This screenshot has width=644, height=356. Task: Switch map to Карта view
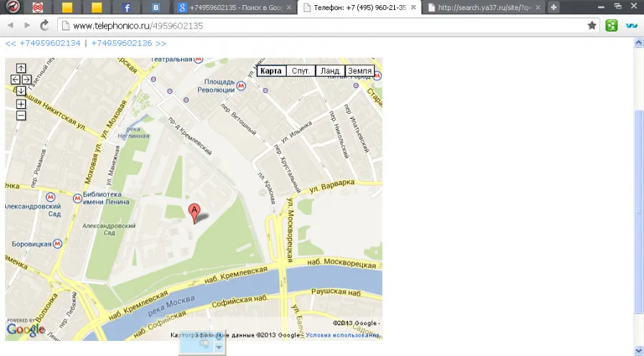tap(271, 71)
